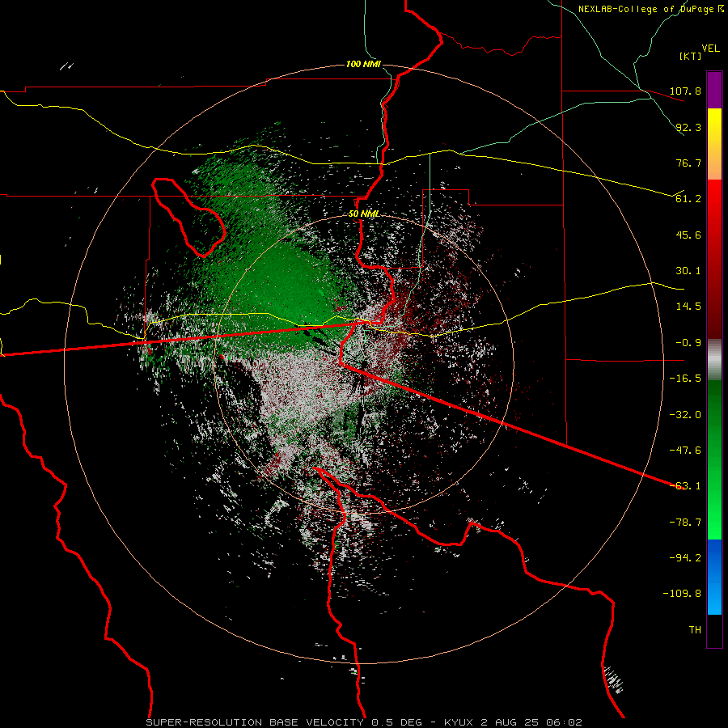Select the -78.7 velocity scale value
Image resolution: width=728 pixels, height=728 pixels.
[x=685, y=523]
